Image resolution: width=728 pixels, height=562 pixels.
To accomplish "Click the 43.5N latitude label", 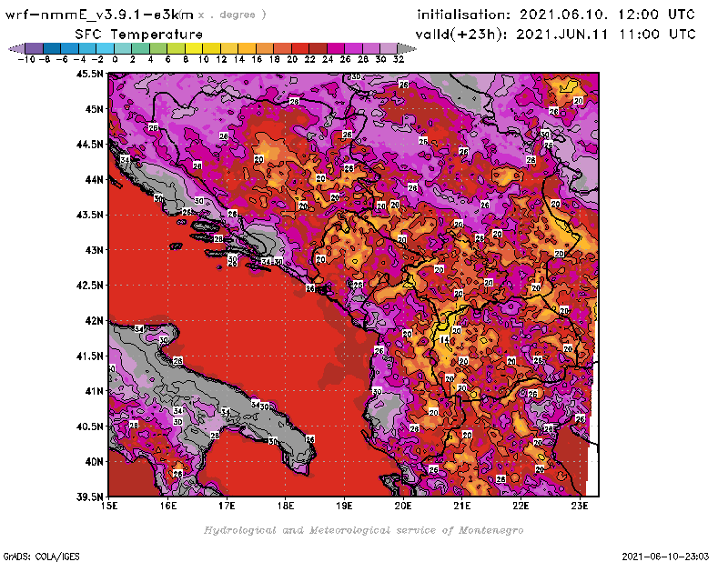I will [x=89, y=215].
